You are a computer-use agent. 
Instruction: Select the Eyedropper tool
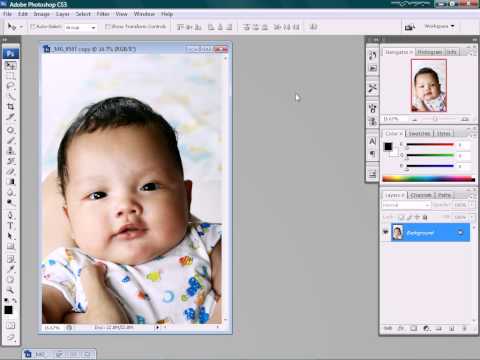(x=11, y=269)
